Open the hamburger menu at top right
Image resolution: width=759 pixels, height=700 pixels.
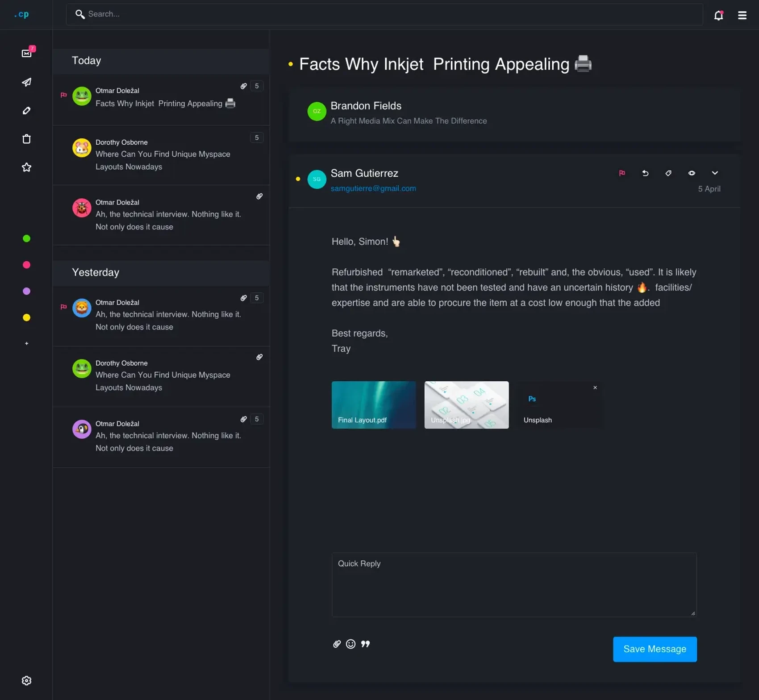click(742, 16)
